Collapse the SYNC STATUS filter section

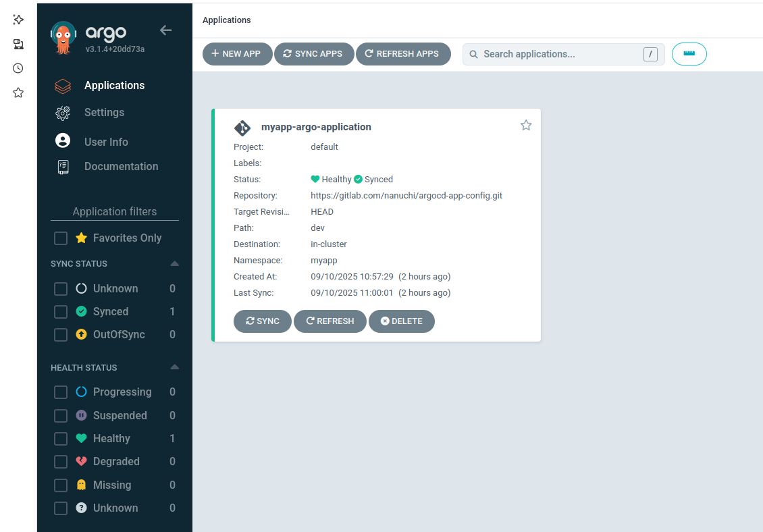tap(174, 263)
